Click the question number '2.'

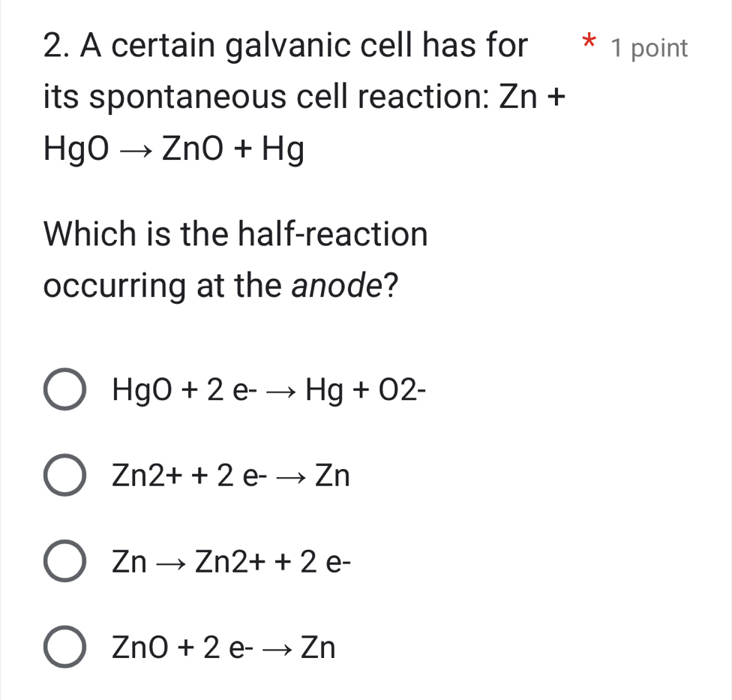tap(57, 46)
